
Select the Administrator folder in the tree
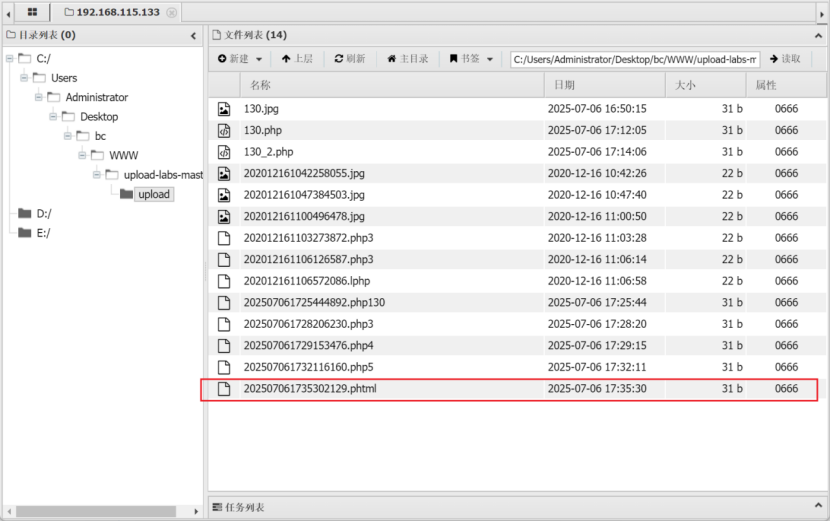pos(97,97)
